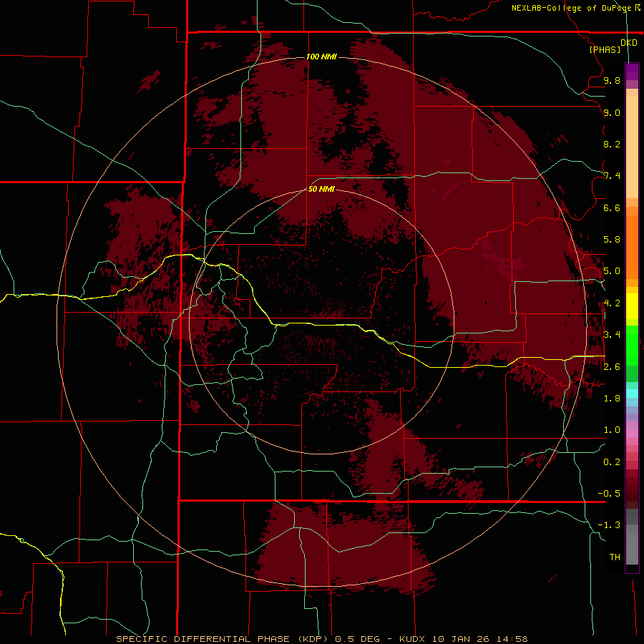Viewport: 644px width, 644px height.
Task: Click the 1.0 scale value
Action: [612, 430]
